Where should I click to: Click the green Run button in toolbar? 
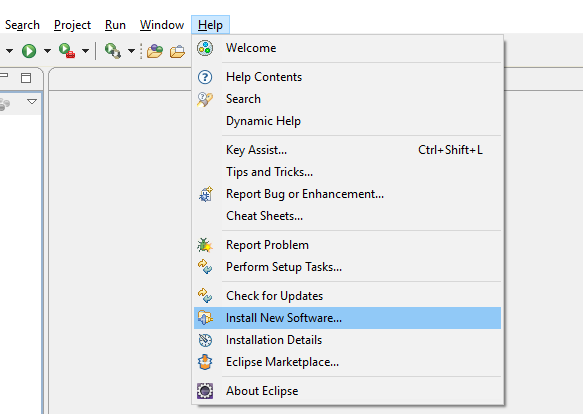click(29, 51)
